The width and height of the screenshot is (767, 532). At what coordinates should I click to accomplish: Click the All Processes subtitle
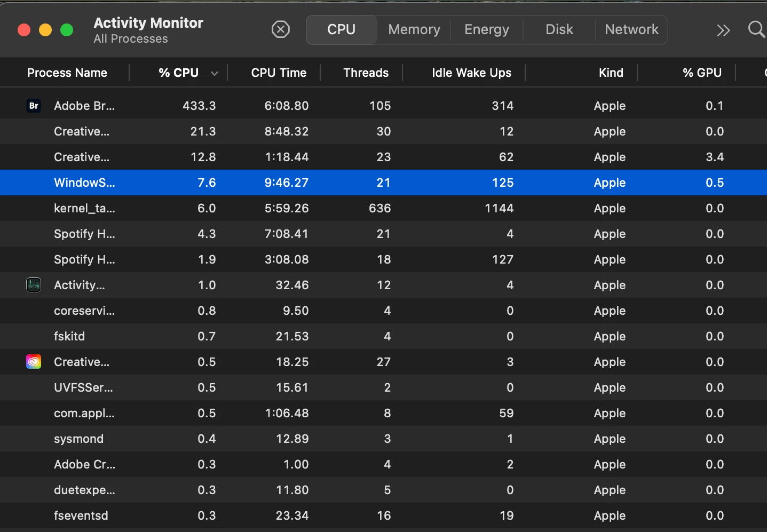coord(131,39)
